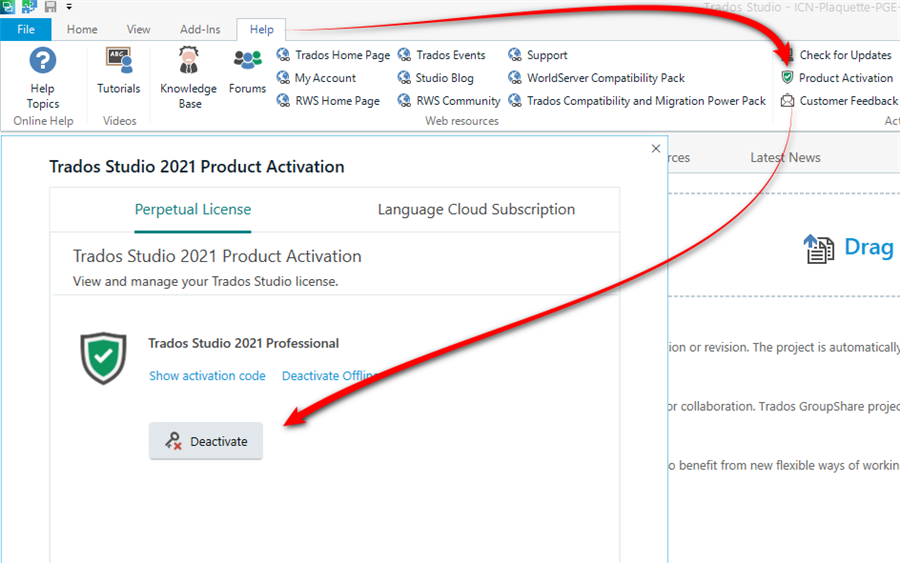Click the globe icon beside Support

point(515,55)
